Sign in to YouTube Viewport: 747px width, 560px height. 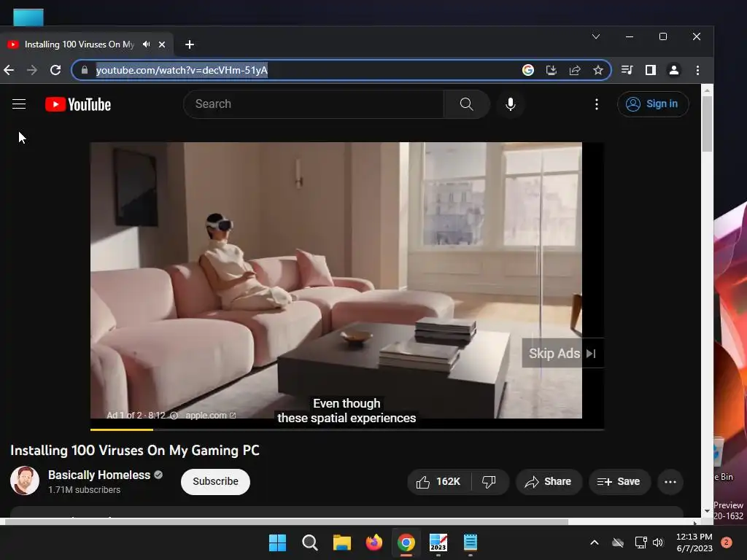[x=653, y=104]
